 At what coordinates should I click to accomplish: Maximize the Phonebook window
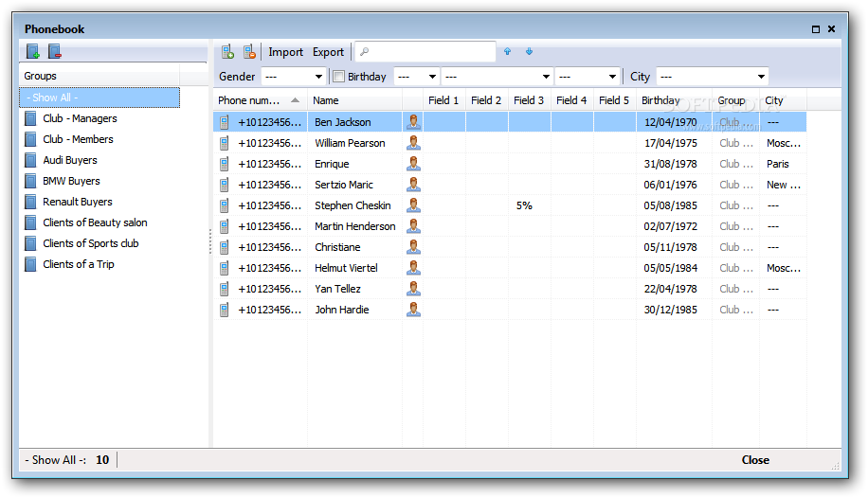(x=816, y=29)
